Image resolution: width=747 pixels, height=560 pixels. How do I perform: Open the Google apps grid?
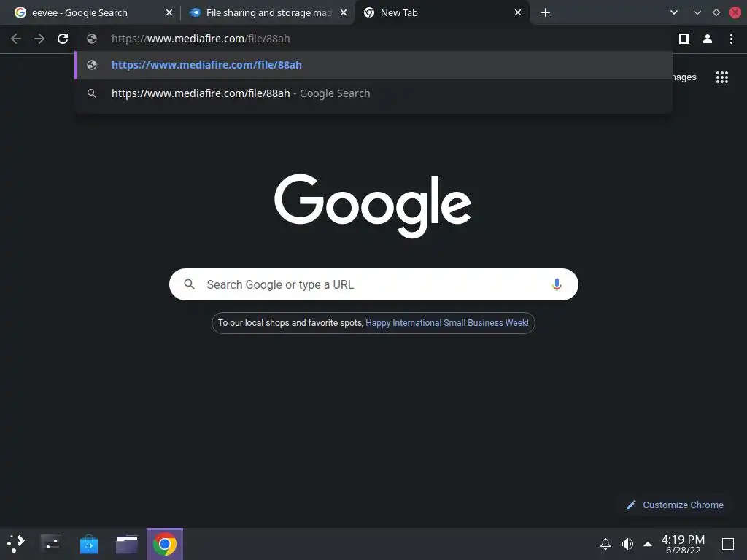pyautogui.click(x=722, y=77)
